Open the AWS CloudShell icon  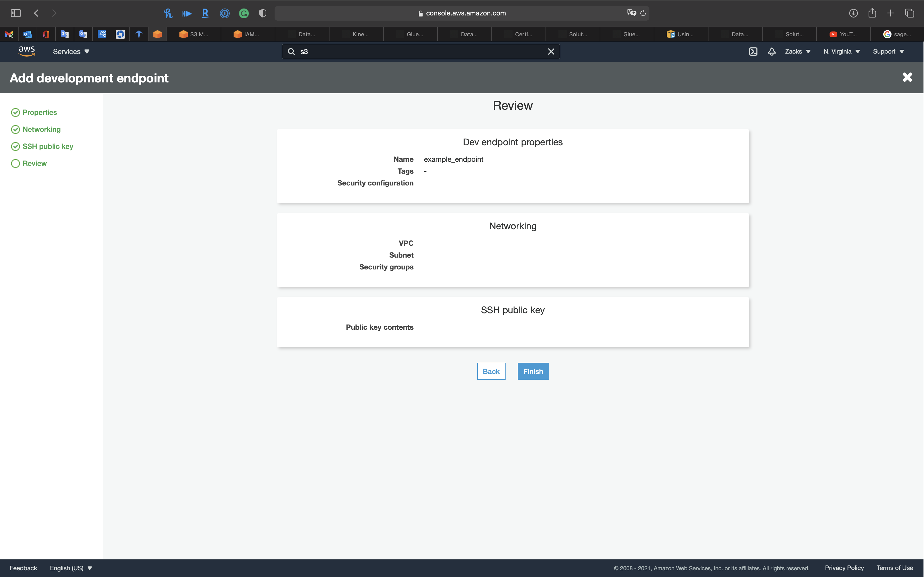click(x=753, y=52)
